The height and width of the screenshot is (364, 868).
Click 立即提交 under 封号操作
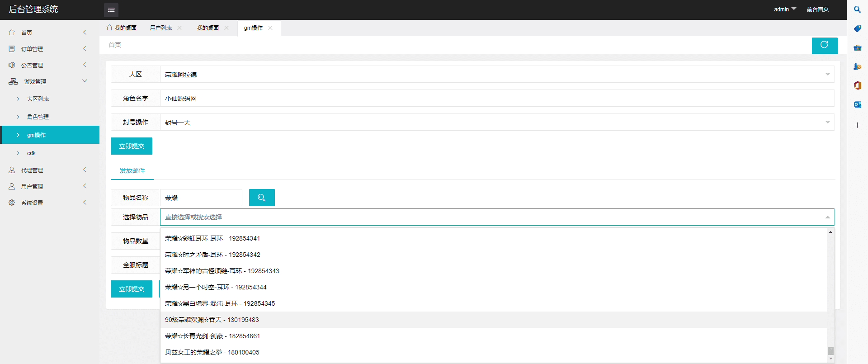[x=132, y=146]
